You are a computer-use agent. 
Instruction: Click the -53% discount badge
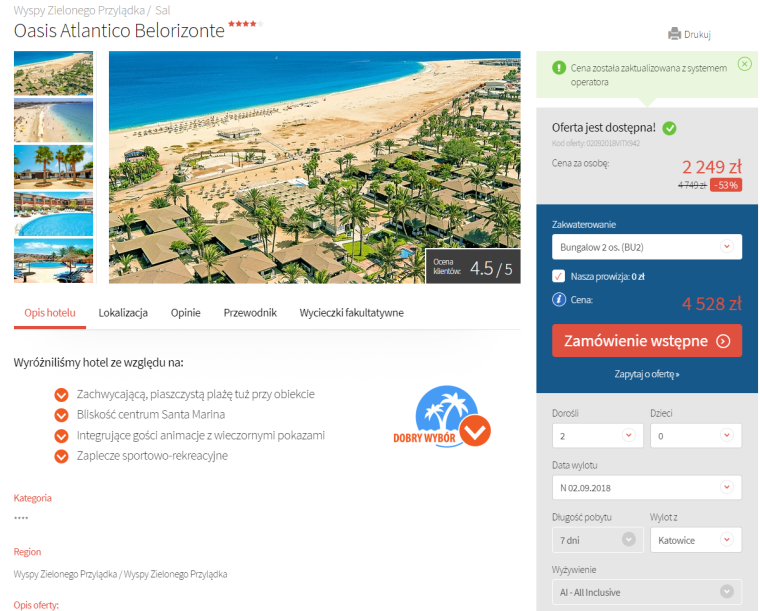pyautogui.click(x=725, y=185)
